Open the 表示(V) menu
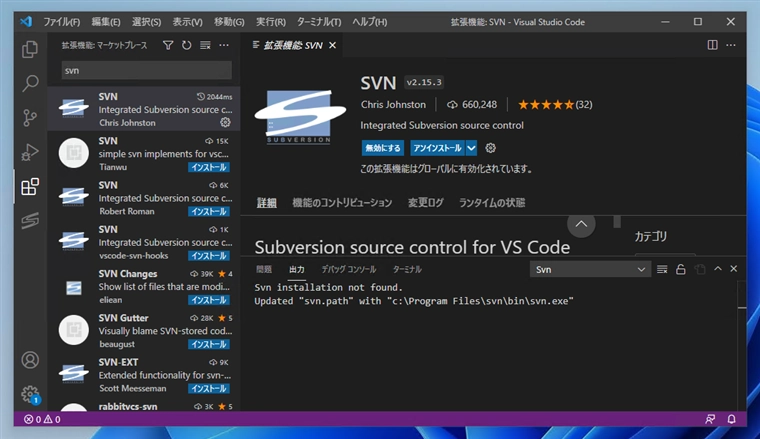 coord(188,22)
